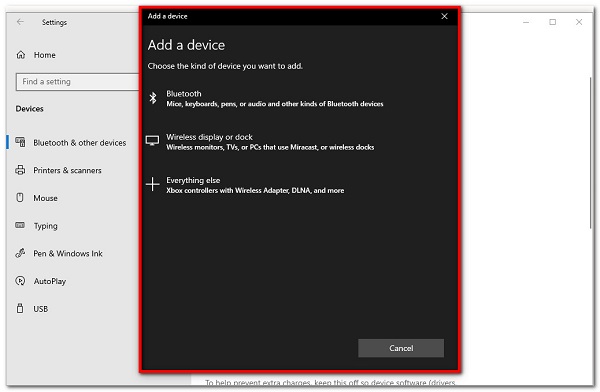This screenshot has width=600, height=392.
Task: Open Home in the Settings sidebar
Action: [x=44, y=55]
